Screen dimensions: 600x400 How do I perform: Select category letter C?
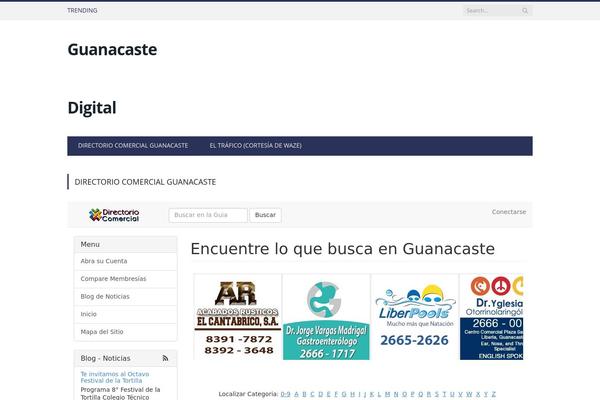[x=312, y=394]
